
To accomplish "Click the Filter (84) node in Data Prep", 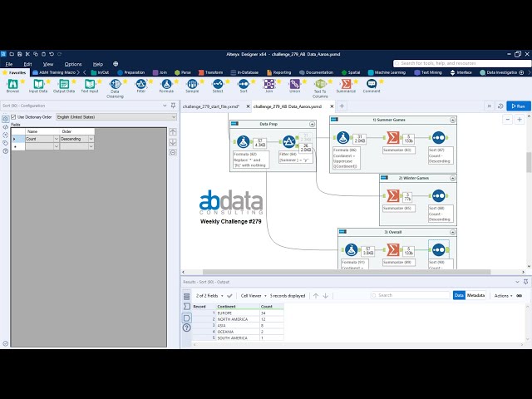I will 288,142.
